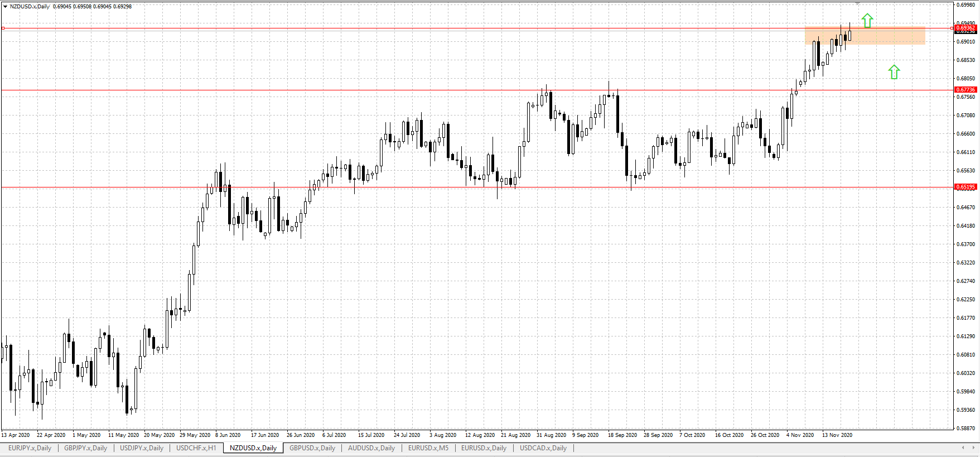Open the chart menu triangle beside NZDUSD.x,Daily title
The width and height of the screenshot is (980, 457).
5,7
